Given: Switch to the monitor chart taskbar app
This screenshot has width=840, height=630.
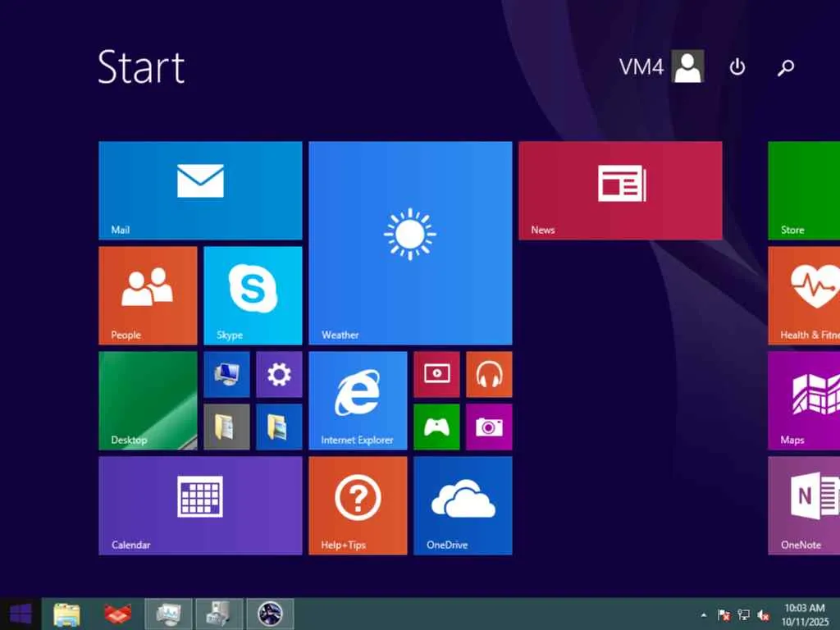Looking at the screenshot, I should coord(169,614).
